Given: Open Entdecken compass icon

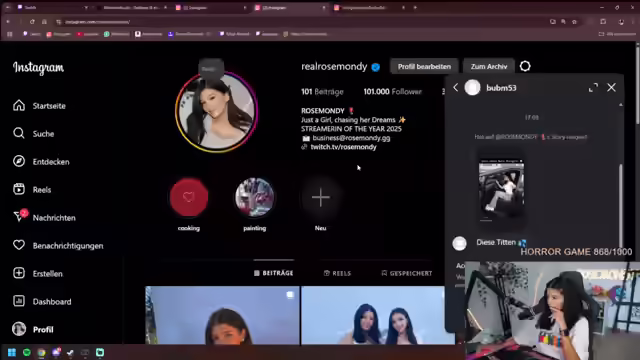Looking at the screenshot, I should coord(19,161).
